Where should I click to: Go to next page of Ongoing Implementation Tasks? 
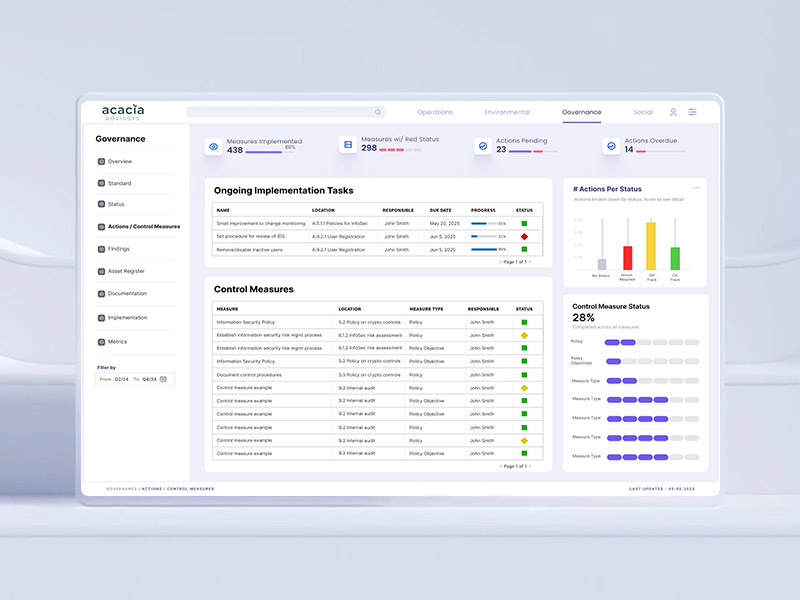coord(530,261)
